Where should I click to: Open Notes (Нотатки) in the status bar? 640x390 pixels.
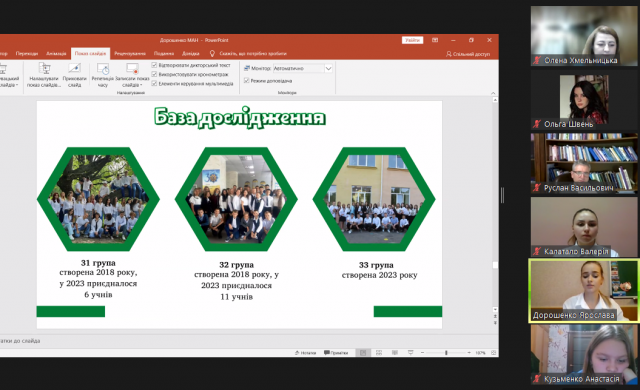(306, 352)
